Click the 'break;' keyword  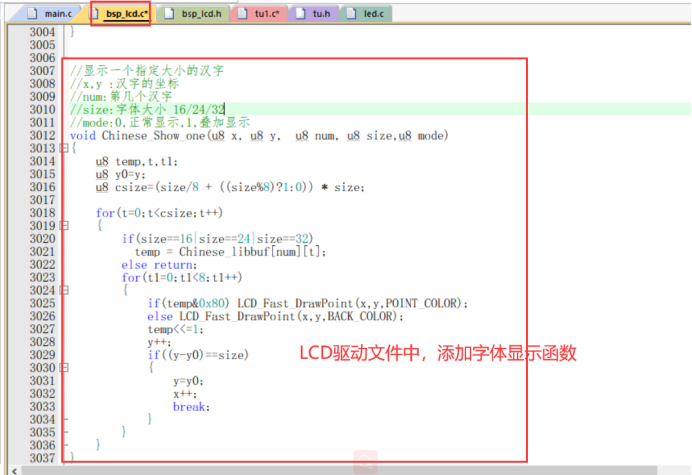point(191,407)
